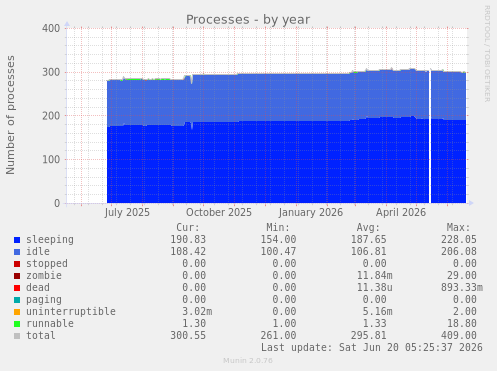Click total current value 300.55

tap(188, 335)
